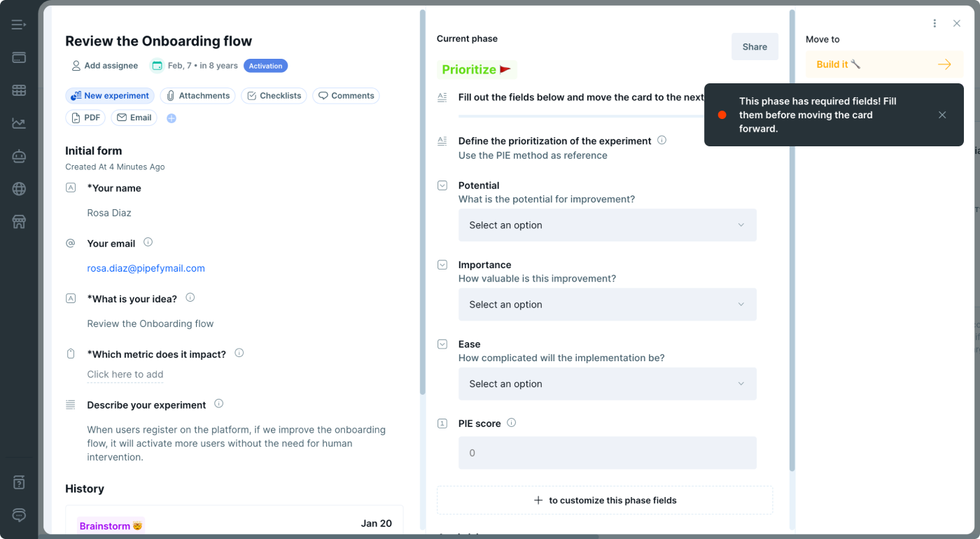Click the Automations robot icon
Viewport: 980px width, 539px height.
coord(18,155)
